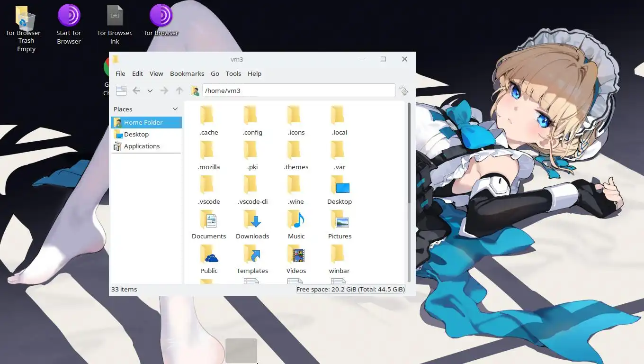Click the 33 items status text
This screenshot has width=644, height=364.
(124, 289)
